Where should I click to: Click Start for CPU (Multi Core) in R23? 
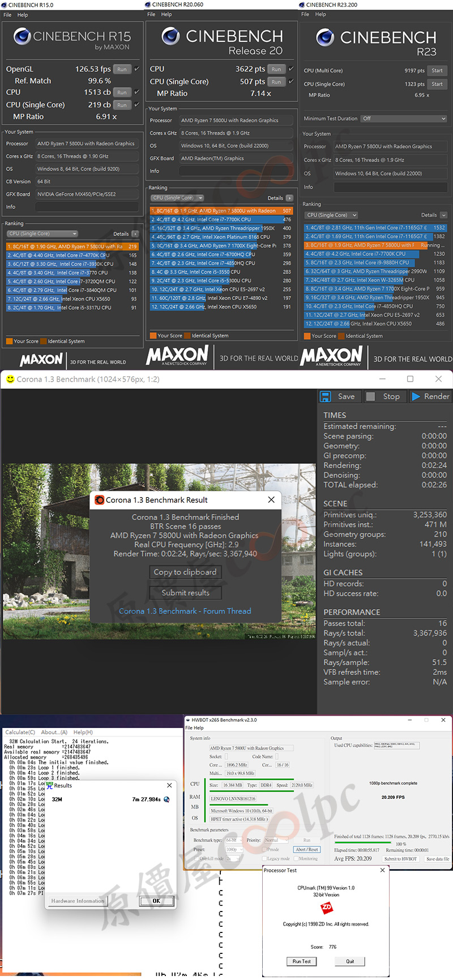437,71
